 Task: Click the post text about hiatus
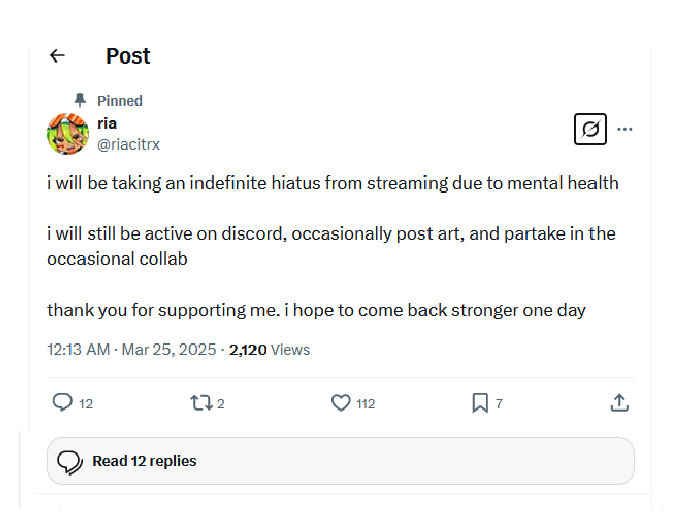[332, 183]
